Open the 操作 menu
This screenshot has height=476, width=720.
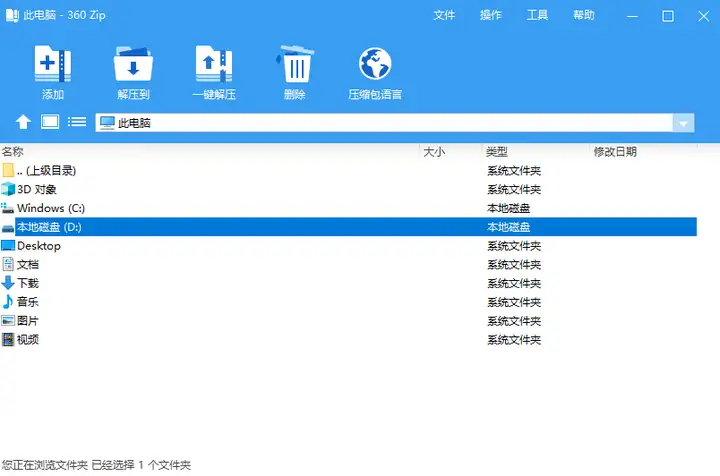coord(490,15)
